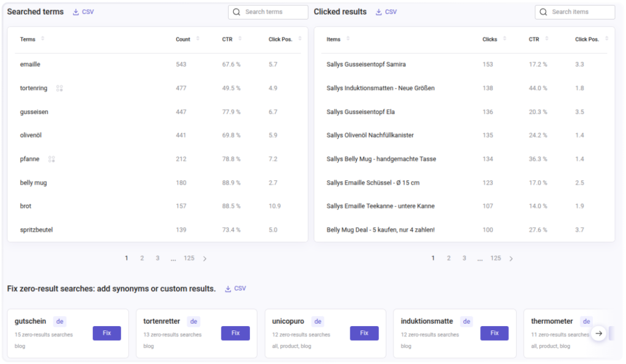Screen dimensions: 626x364
Task: Click the de tag on gutschein card
Action: (x=59, y=322)
